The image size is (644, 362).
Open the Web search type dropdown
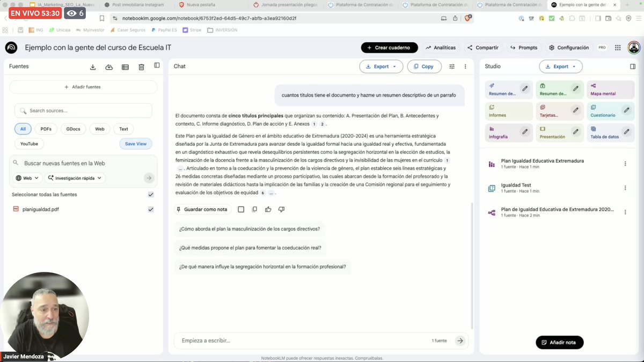pyautogui.click(x=26, y=178)
